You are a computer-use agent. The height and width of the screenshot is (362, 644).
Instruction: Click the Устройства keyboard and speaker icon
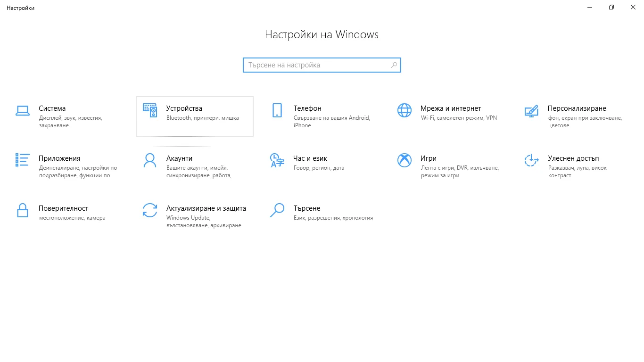150,110
